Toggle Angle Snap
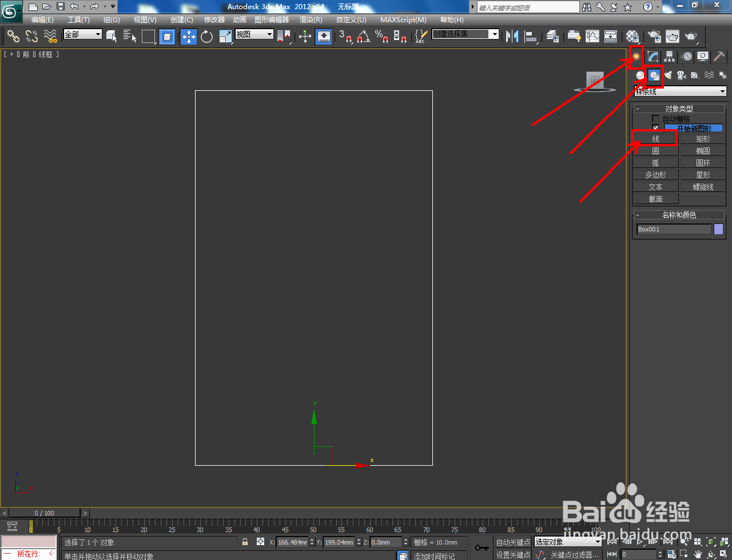 pyautogui.click(x=364, y=37)
